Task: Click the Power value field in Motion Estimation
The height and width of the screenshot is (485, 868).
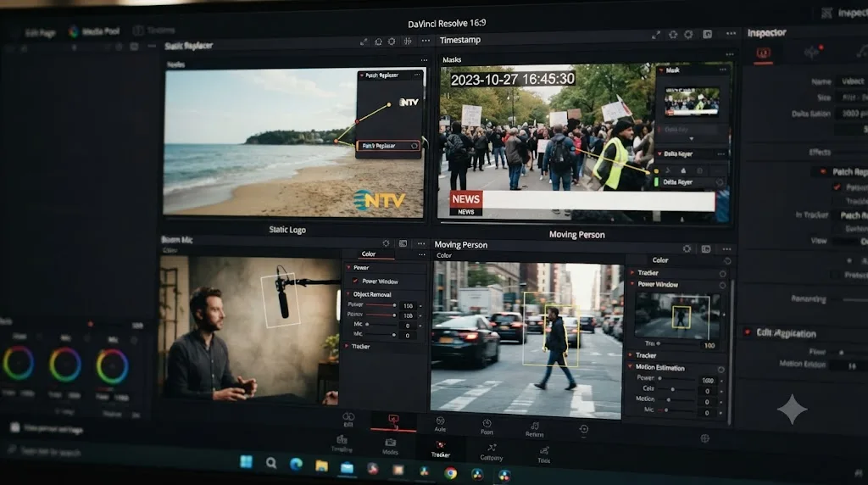Action: click(x=708, y=381)
